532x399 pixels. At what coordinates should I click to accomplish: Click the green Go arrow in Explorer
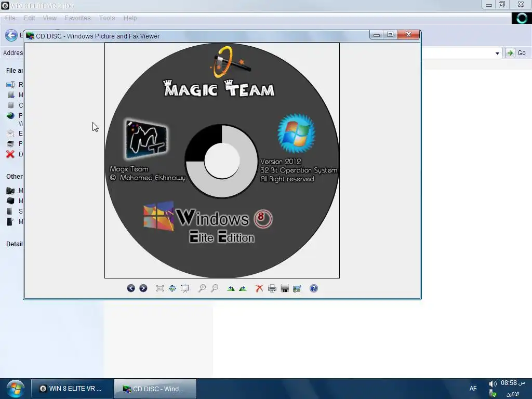tap(510, 53)
